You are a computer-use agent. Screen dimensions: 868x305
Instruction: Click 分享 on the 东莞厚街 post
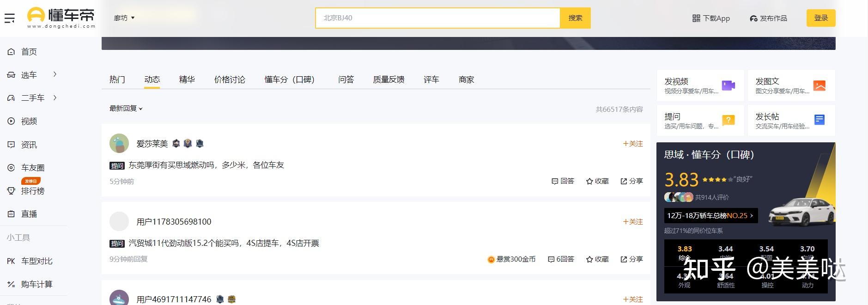[631, 181]
